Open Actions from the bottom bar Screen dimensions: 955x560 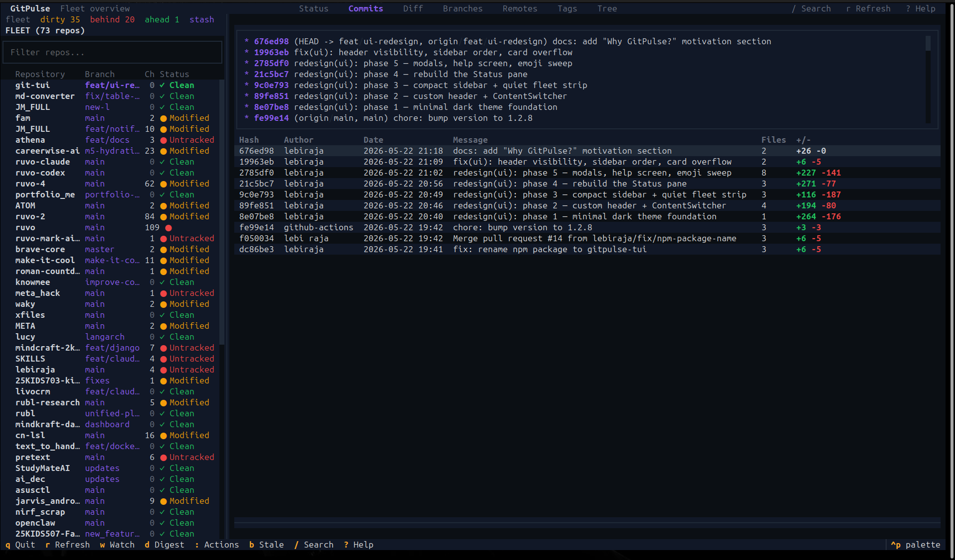click(x=216, y=545)
